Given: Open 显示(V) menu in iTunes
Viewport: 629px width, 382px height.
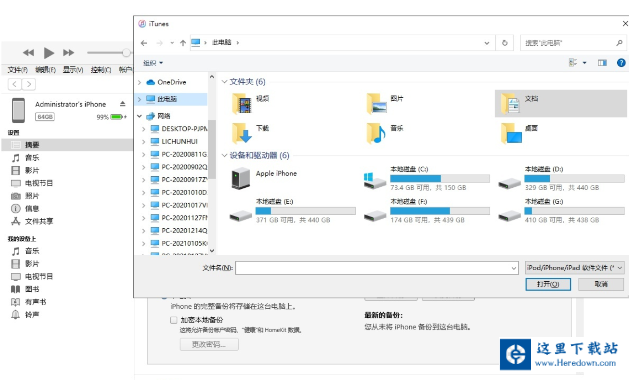Looking at the screenshot, I should tap(73, 70).
